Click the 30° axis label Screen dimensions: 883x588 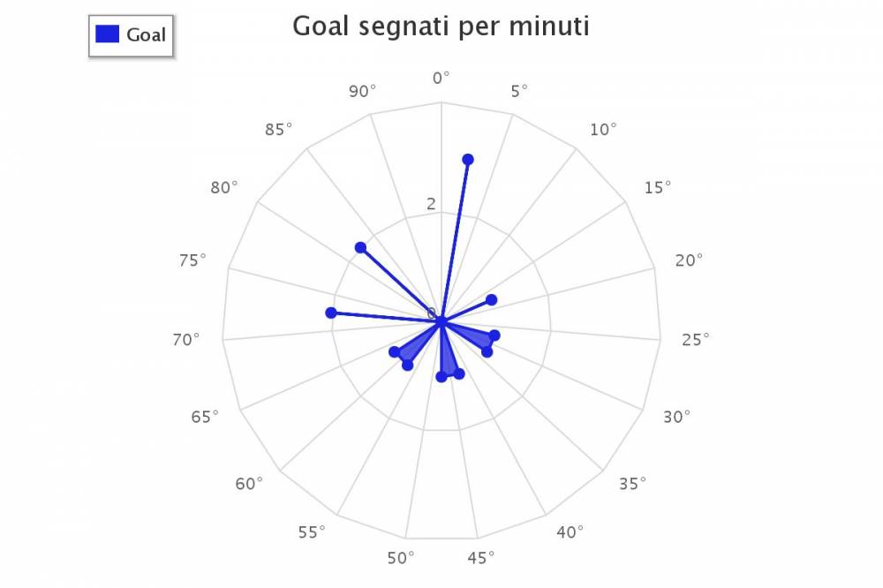pos(676,417)
